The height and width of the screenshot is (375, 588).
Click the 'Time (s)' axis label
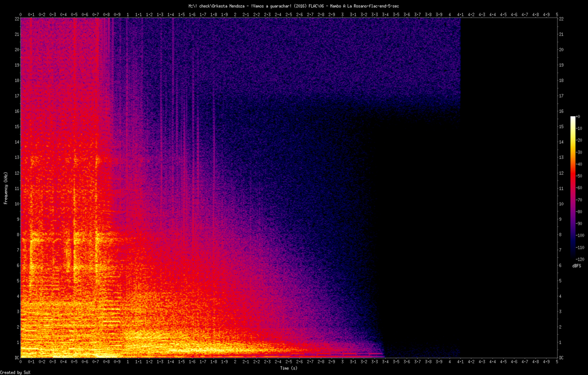[x=289, y=368]
